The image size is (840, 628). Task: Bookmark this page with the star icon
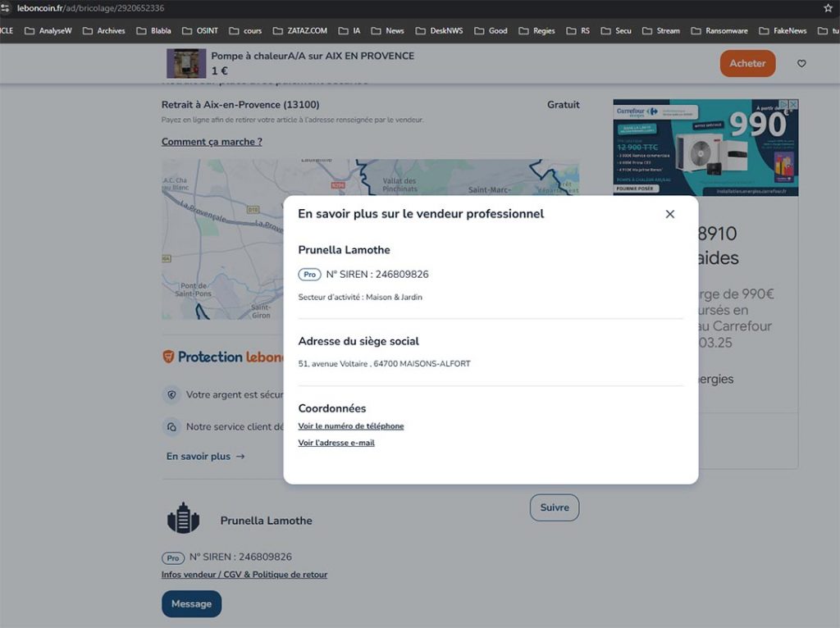829,8
